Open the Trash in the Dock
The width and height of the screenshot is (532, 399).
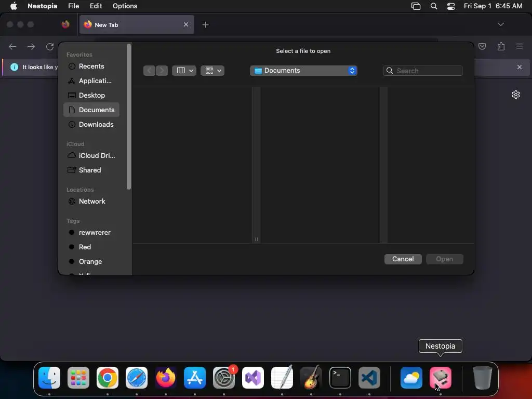pos(483,378)
